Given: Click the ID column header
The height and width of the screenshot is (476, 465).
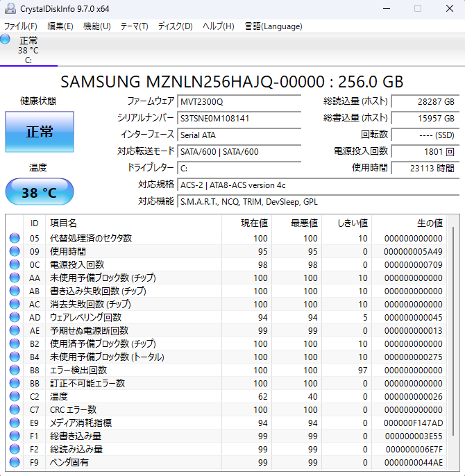Looking at the screenshot, I should [x=34, y=223].
